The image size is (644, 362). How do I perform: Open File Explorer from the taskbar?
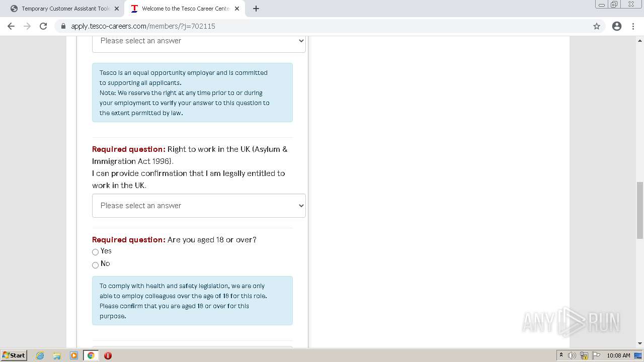[x=57, y=355]
